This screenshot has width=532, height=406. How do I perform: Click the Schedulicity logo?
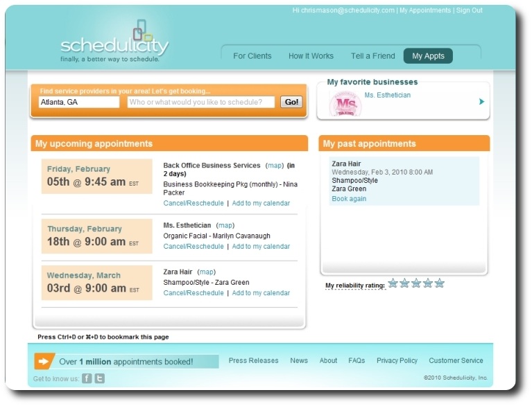coord(114,42)
